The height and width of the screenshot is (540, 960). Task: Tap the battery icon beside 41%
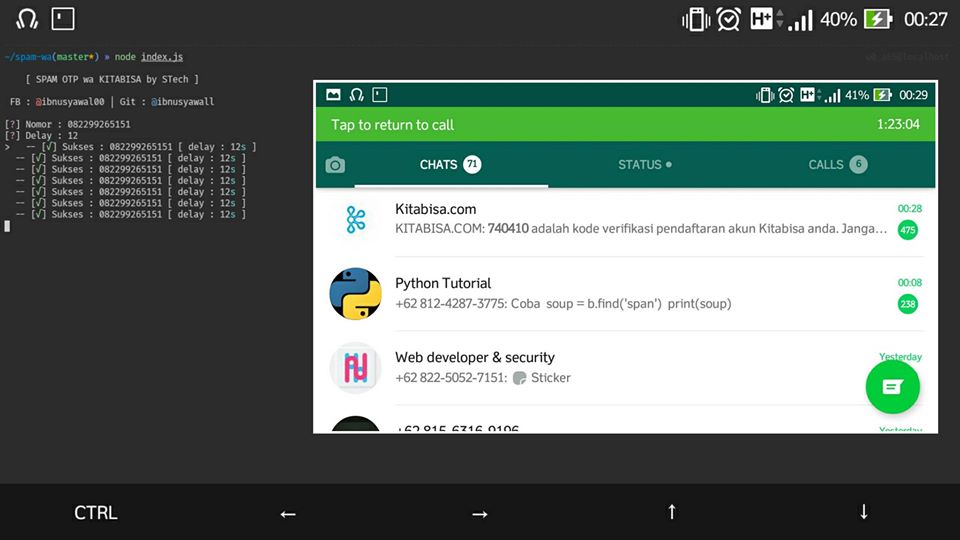(882, 95)
